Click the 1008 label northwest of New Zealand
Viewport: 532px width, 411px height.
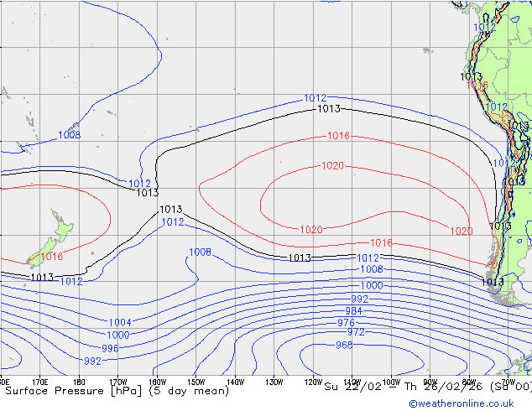pos(69,135)
